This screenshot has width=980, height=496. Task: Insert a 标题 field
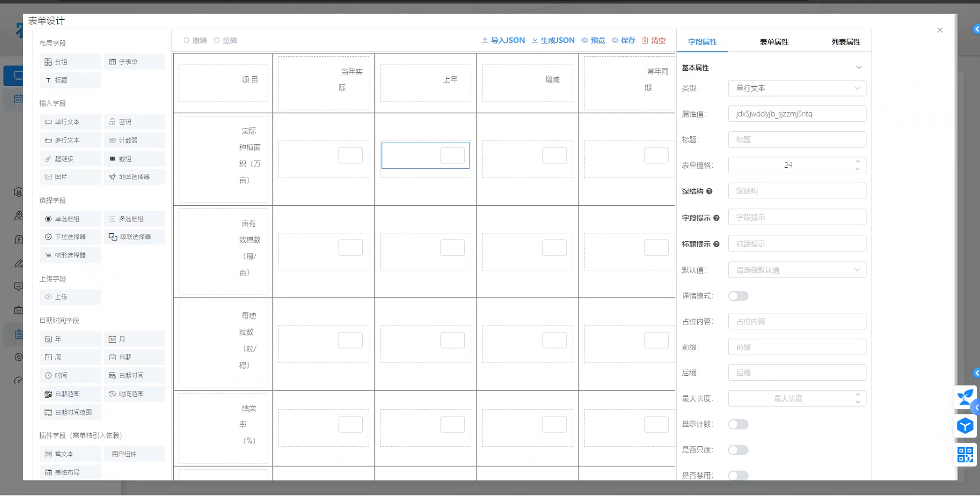pos(70,80)
